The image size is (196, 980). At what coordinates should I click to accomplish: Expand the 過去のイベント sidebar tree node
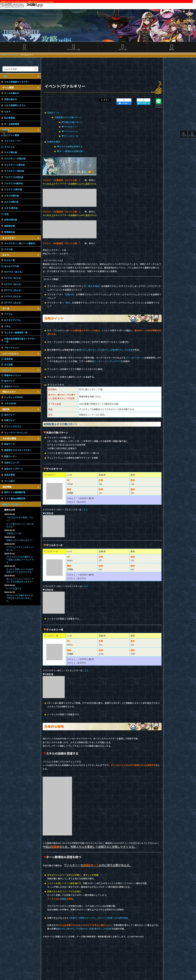[x=2, y=386]
